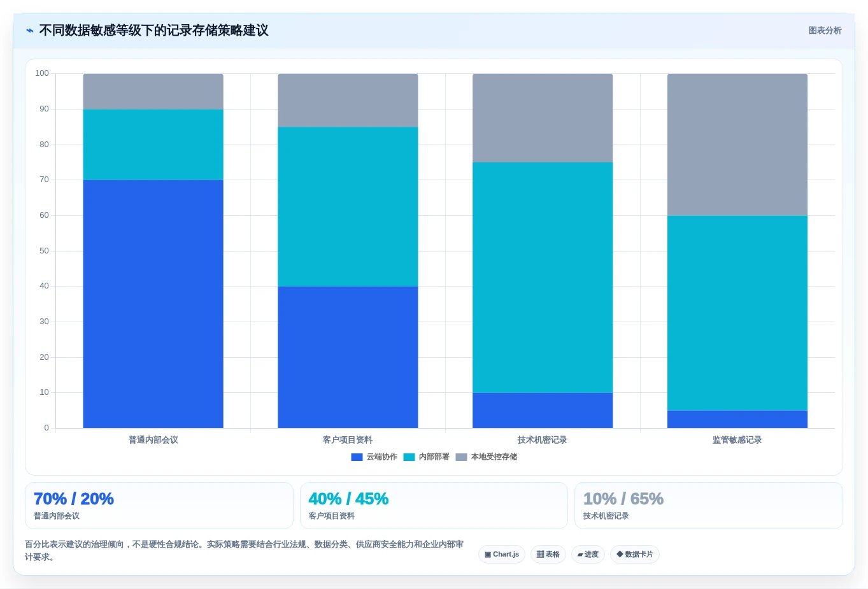Click the Chart.js tag chip
The height and width of the screenshot is (589, 868).
[502, 554]
